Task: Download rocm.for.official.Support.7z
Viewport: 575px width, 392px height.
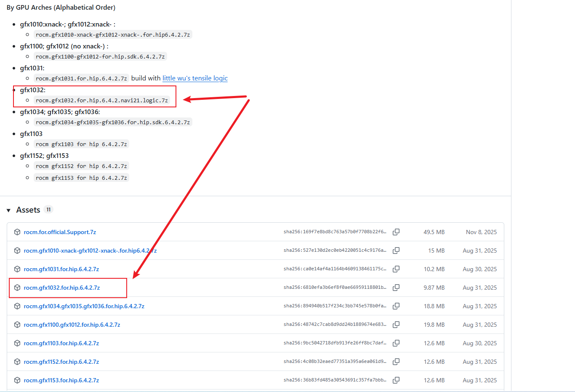Action: tap(60, 232)
